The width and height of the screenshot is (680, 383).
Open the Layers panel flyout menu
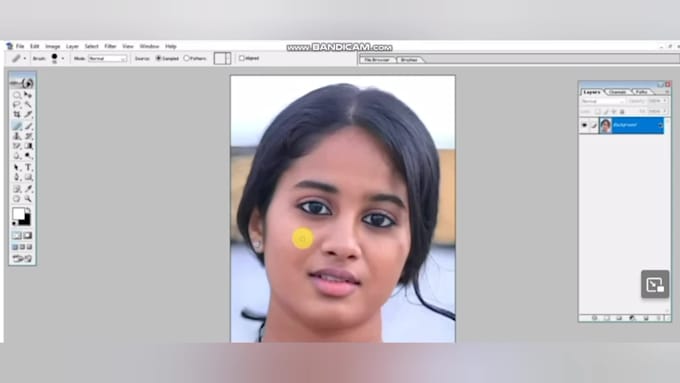(x=667, y=92)
